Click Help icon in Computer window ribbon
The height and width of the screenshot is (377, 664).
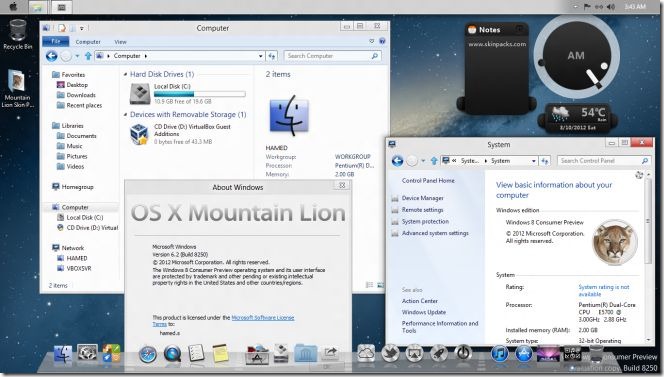point(382,41)
